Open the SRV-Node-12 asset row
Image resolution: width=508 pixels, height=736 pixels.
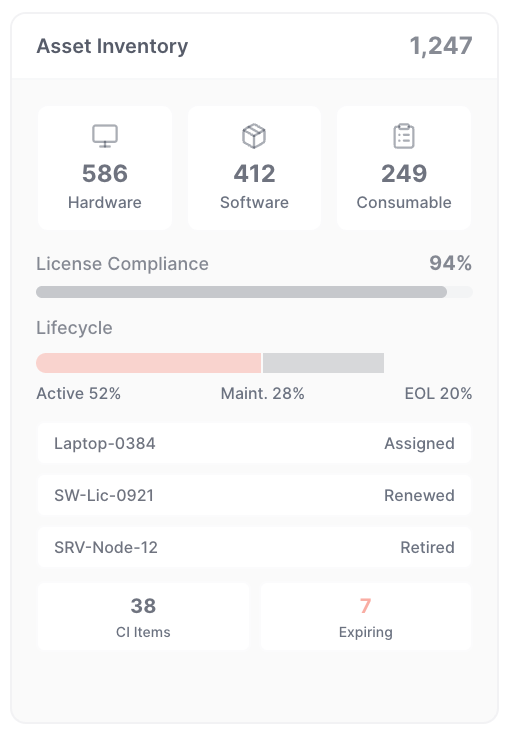pyautogui.click(x=254, y=547)
